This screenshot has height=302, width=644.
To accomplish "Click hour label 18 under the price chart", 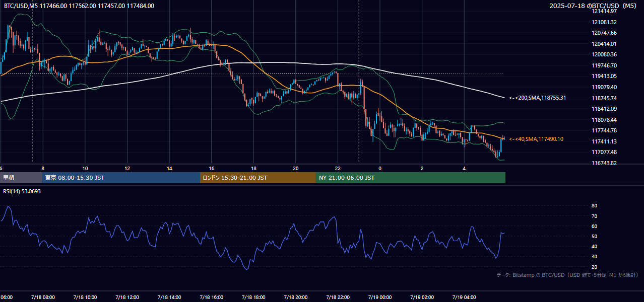I will click(253, 169).
